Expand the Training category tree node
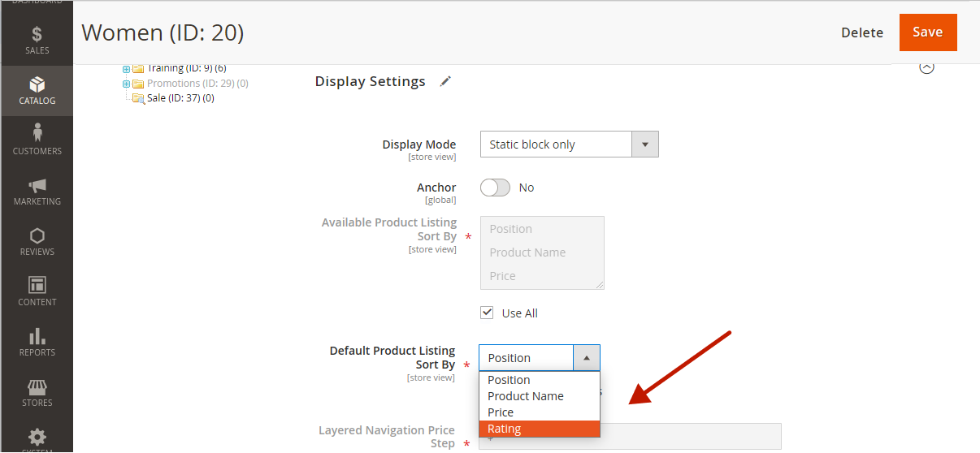980x453 pixels. point(126,69)
